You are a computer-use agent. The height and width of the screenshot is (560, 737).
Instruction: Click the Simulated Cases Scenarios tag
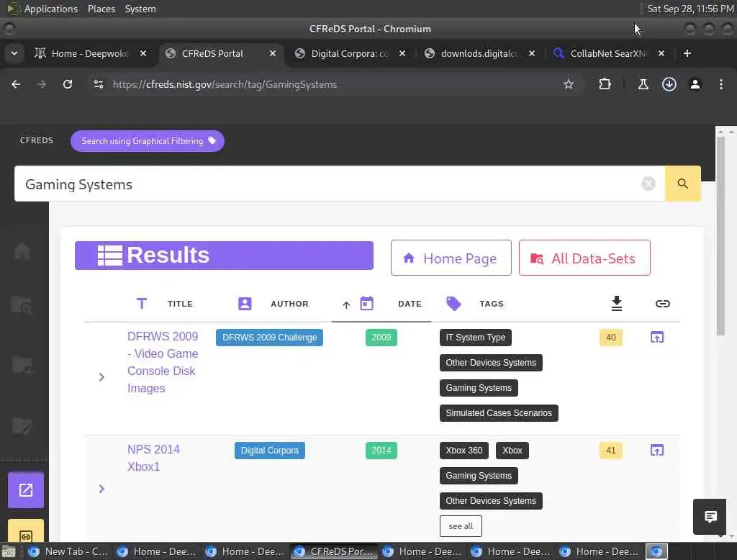click(x=499, y=413)
